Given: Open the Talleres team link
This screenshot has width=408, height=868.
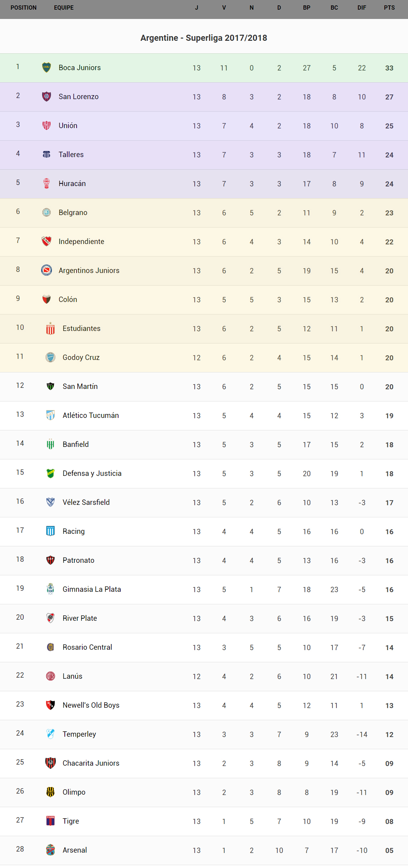Looking at the screenshot, I should (71, 155).
